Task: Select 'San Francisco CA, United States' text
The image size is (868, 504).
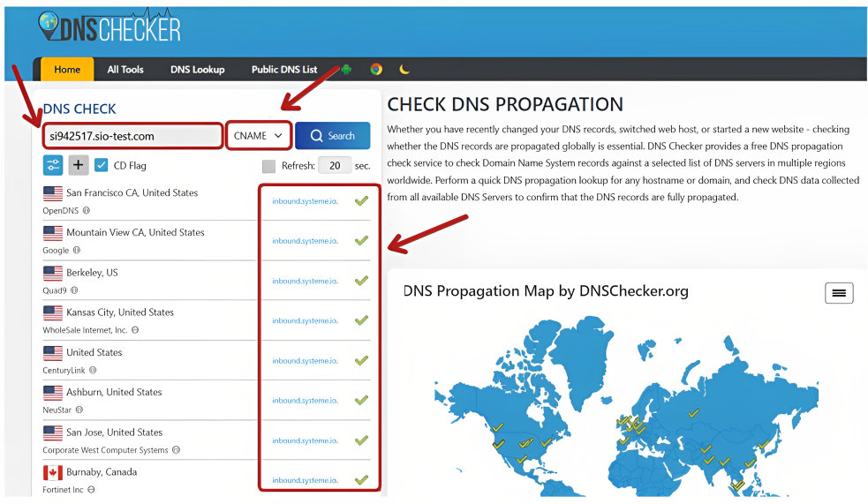Action: [132, 192]
